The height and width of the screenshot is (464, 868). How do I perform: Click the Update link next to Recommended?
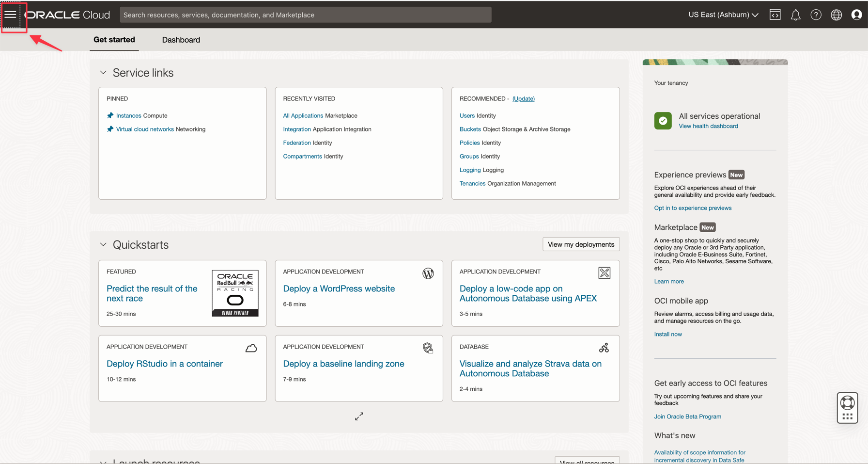[523, 99]
